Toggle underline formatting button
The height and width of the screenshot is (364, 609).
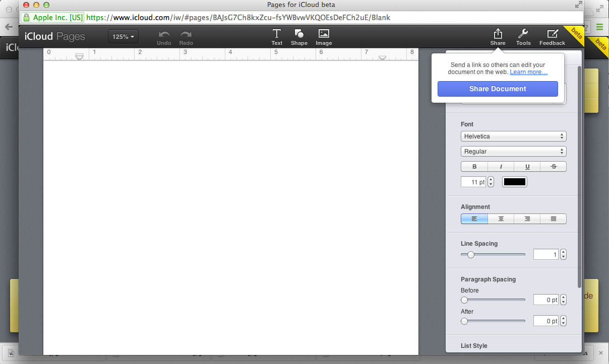[527, 167]
